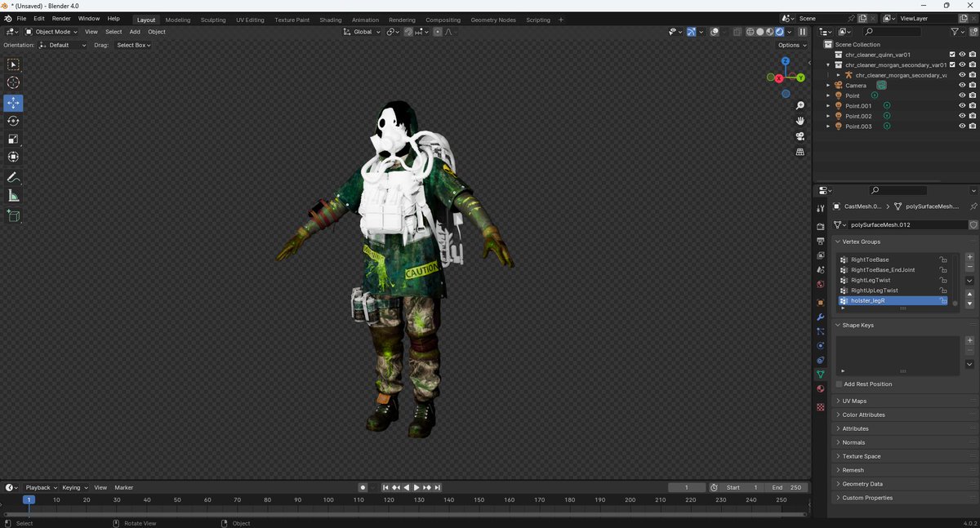Toggle X-ray display in viewport header

tap(737, 32)
